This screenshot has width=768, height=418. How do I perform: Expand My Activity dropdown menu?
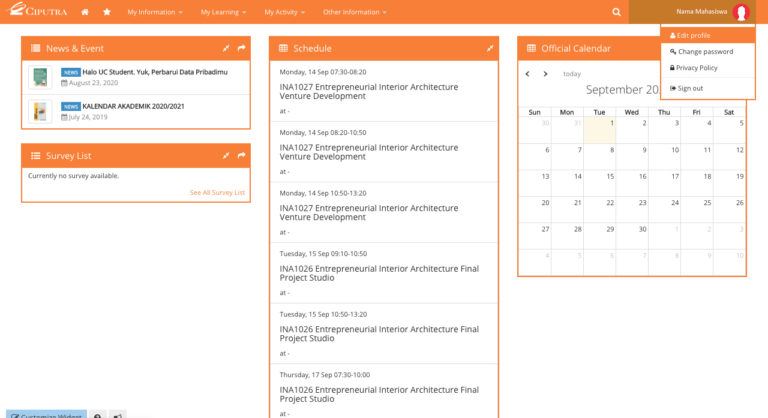pos(285,12)
